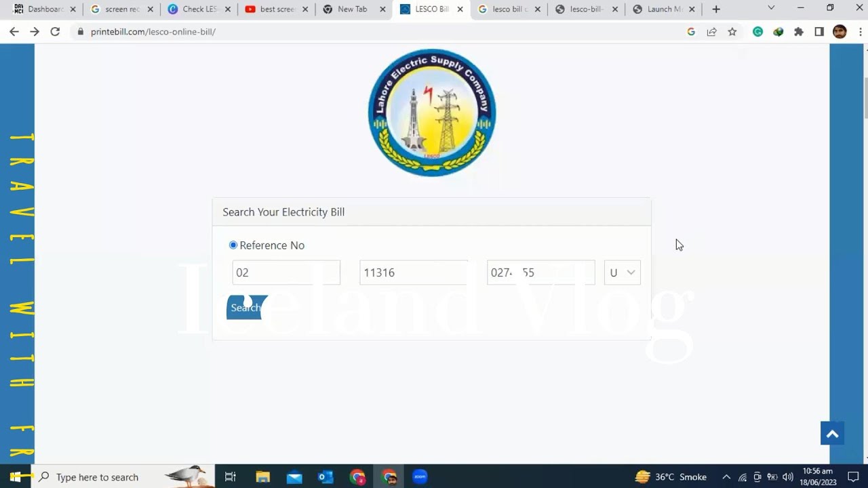
Task: Click the field containing 11316
Action: point(414,272)
